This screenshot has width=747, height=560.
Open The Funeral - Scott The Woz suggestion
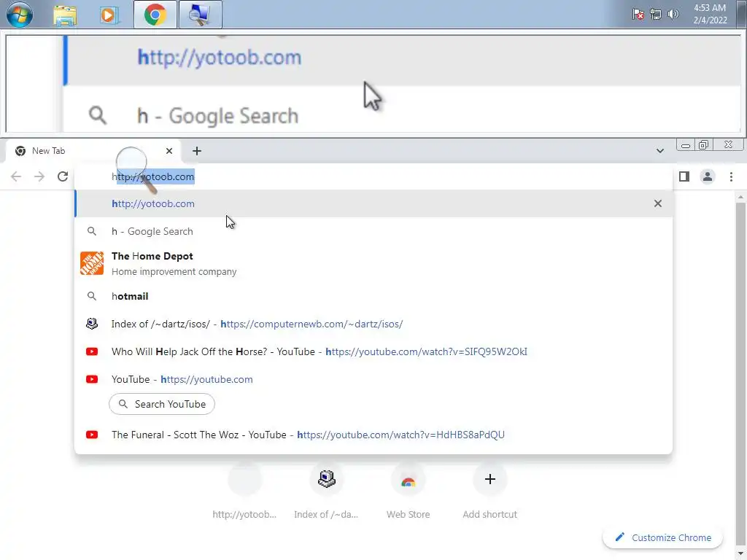click(x=373, y=435)
